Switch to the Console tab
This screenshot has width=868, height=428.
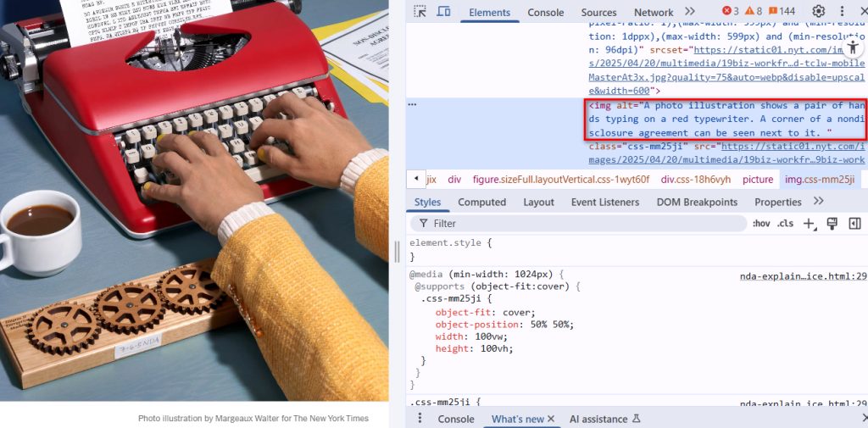tap(545, 12)
